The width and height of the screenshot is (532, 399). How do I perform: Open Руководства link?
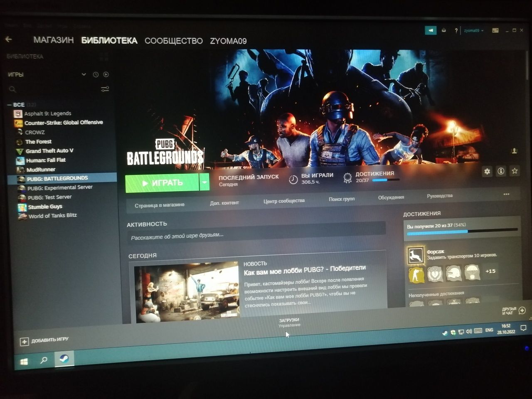click(x=440, y=196)
